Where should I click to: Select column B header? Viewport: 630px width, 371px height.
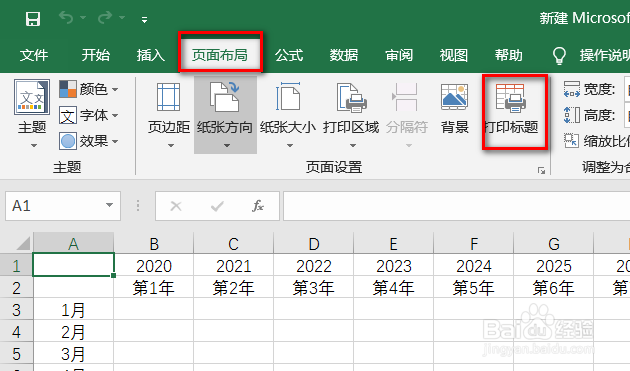tap(153, 243)
